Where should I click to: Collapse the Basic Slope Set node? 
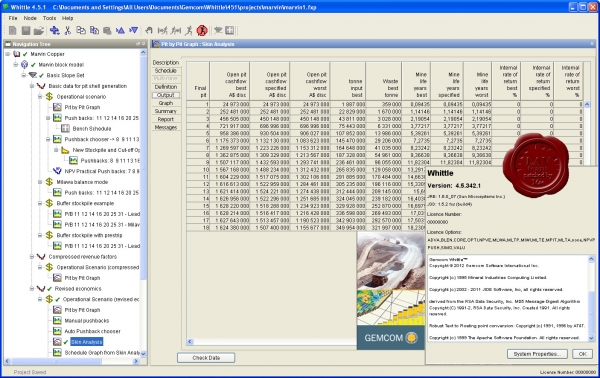click(x=24, y=75)
